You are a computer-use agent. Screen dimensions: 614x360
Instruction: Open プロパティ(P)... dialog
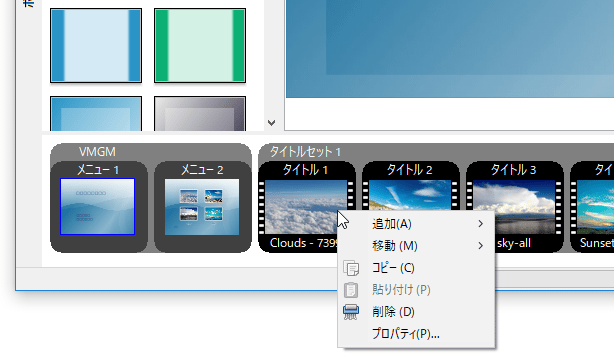(416, 334)
